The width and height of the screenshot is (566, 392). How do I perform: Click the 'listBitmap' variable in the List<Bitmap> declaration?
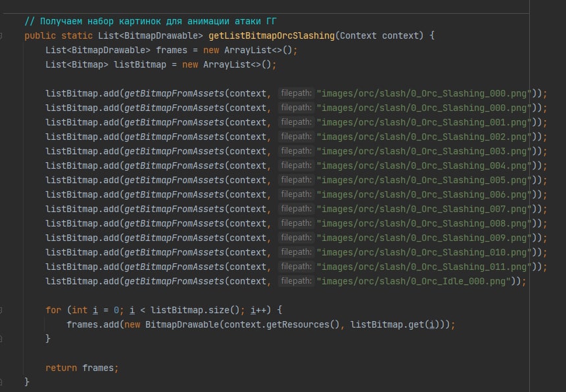(x=140, y=64)
